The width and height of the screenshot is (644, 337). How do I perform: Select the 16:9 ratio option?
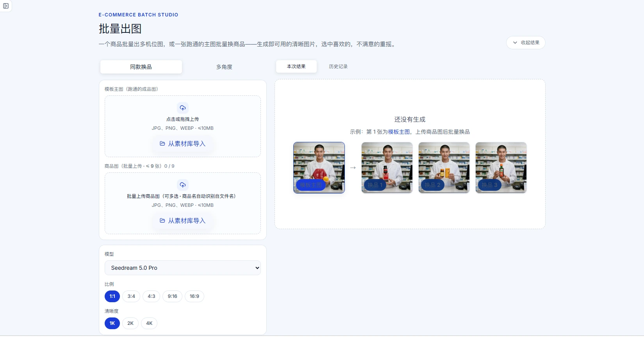point(194,296)
